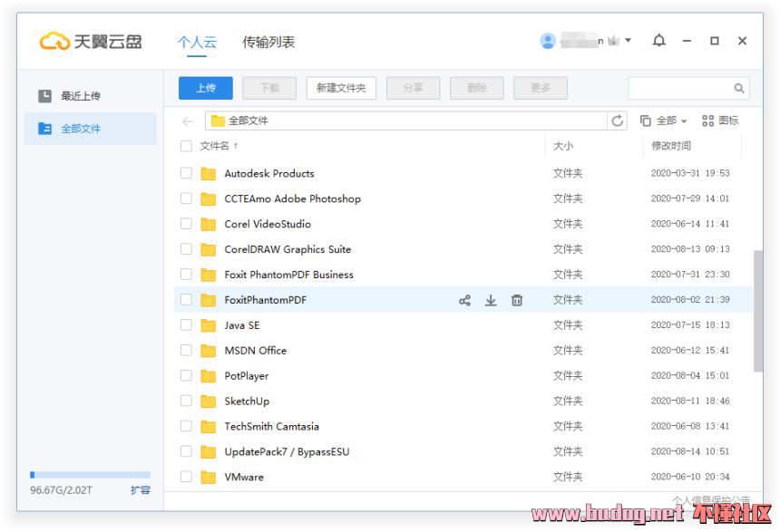The width and height of the screenshot is (780, 532).
Task: Open the TechSmith Camtasia folder name
Action: point(271,427)
